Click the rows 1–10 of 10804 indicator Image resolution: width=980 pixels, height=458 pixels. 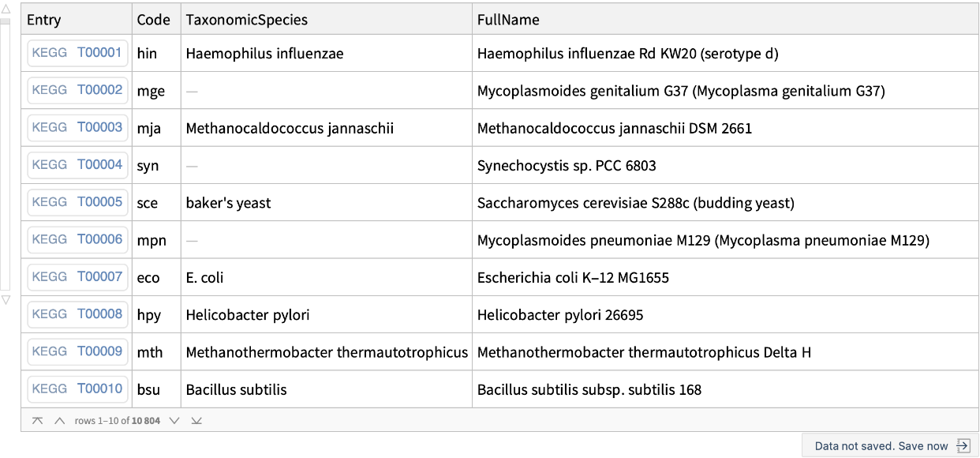[x=117, y=421]
